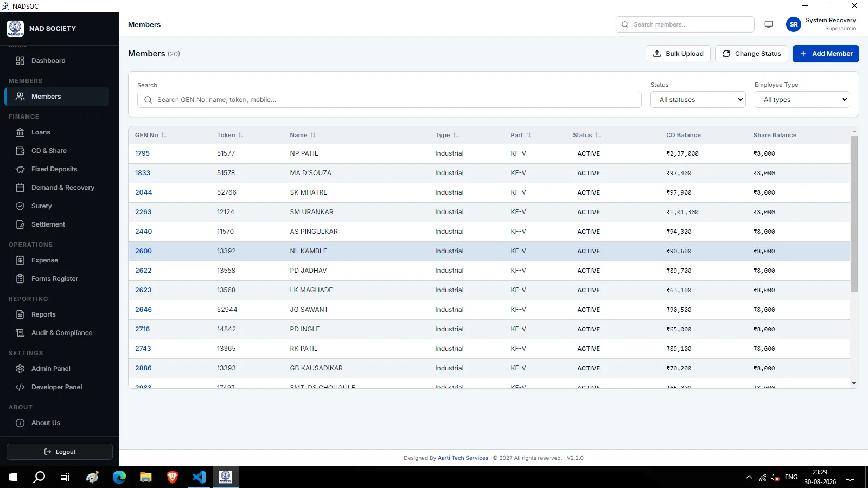Open File Explorer from taskbar
868x488 pixels.
point(146,477)
